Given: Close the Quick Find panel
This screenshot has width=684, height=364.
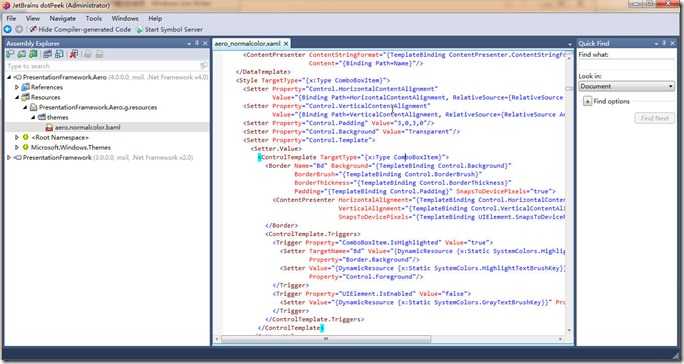Looking at the screenshot, I should click(x=673, y=43).
